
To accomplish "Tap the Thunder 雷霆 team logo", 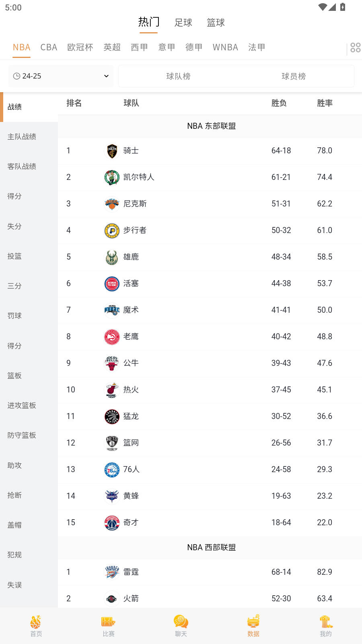I will pyautogui.click(x=111, y=572).
